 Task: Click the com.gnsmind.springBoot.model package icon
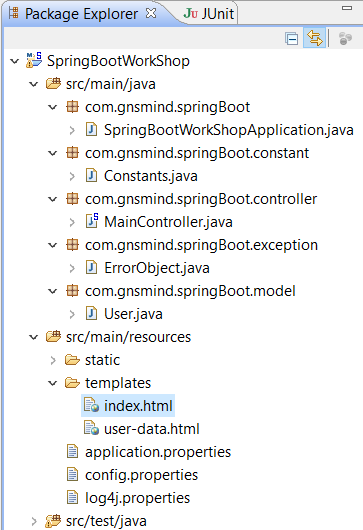[x=72, y=291]
